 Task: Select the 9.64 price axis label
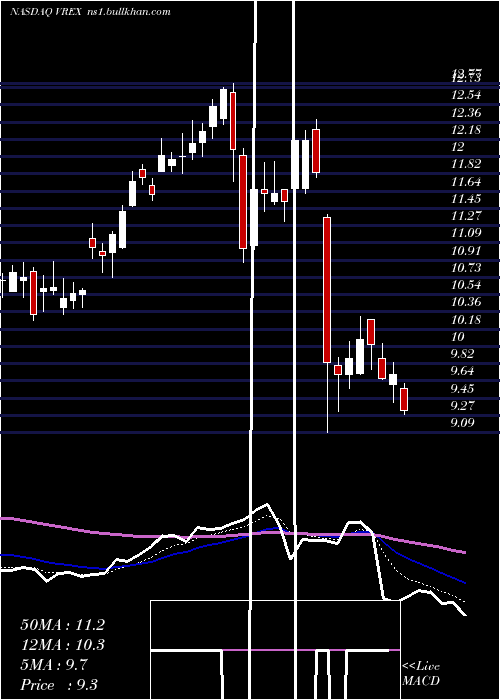(464, 371)
